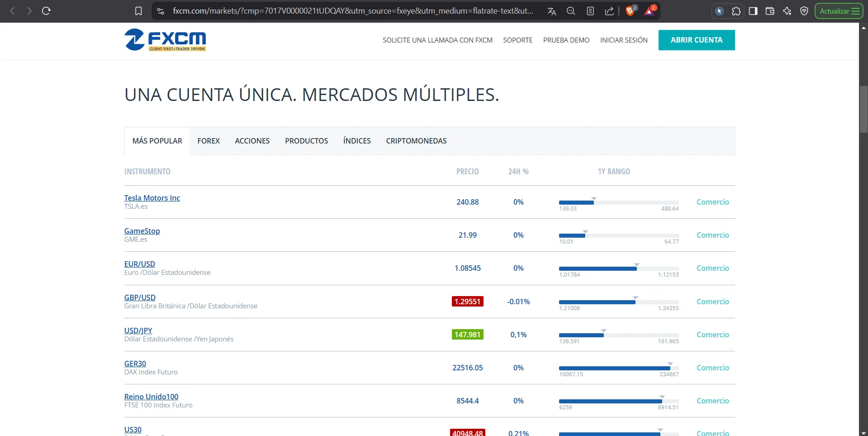Open Brave Shields lion icon

click(x=631, y=11)
